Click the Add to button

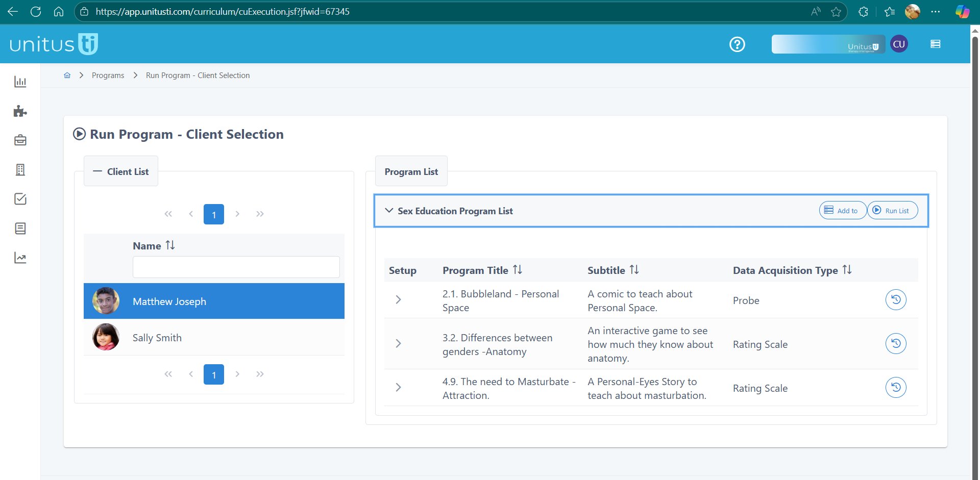click(x=842, y=210)
